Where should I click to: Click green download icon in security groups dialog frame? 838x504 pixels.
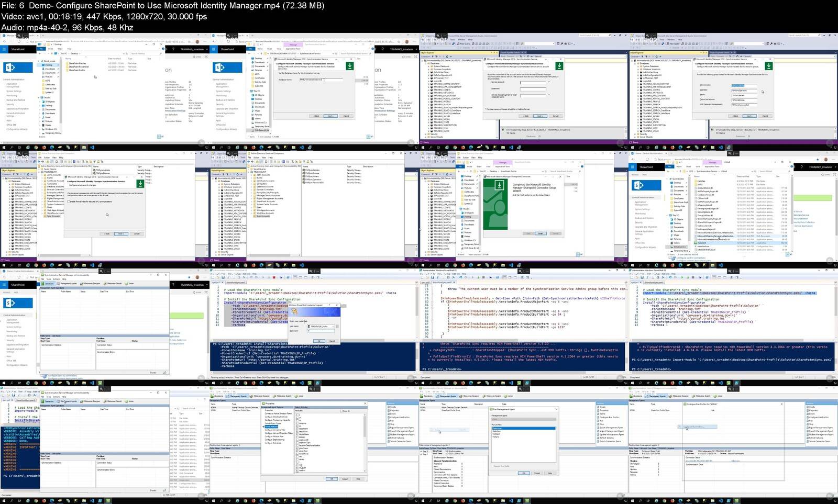click(769, 66)
